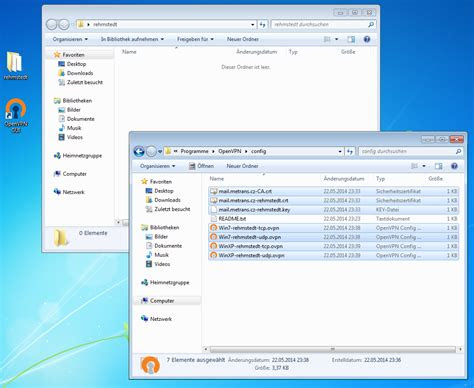Click the forward arrow in the config window
The image size is (474, 388).
(151, 152)
